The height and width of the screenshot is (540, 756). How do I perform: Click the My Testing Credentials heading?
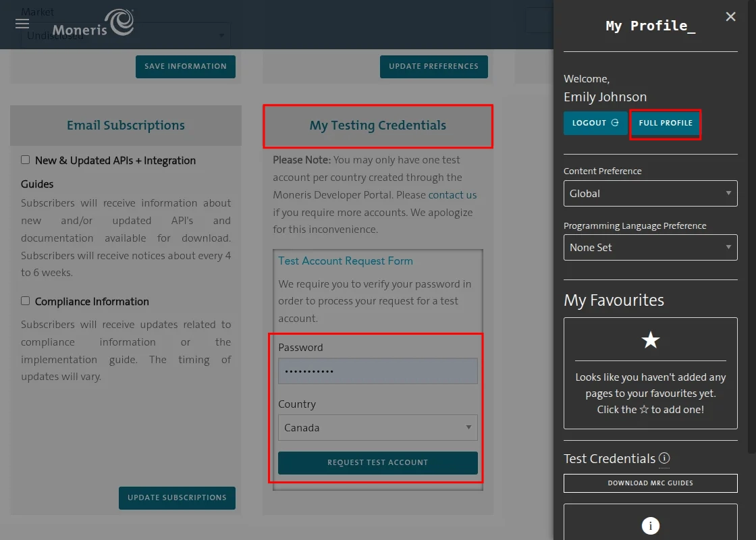(377, 126)
